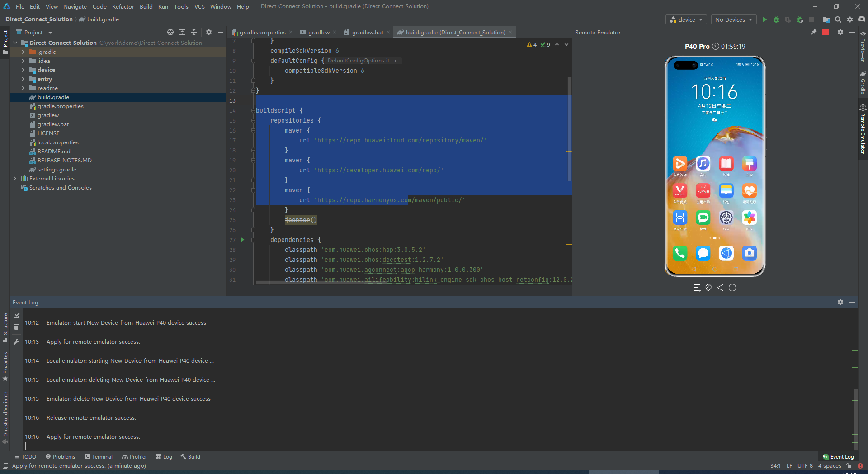Toggle Event Log button in status bar
868x474 pixels.
[x=838, y=456]
